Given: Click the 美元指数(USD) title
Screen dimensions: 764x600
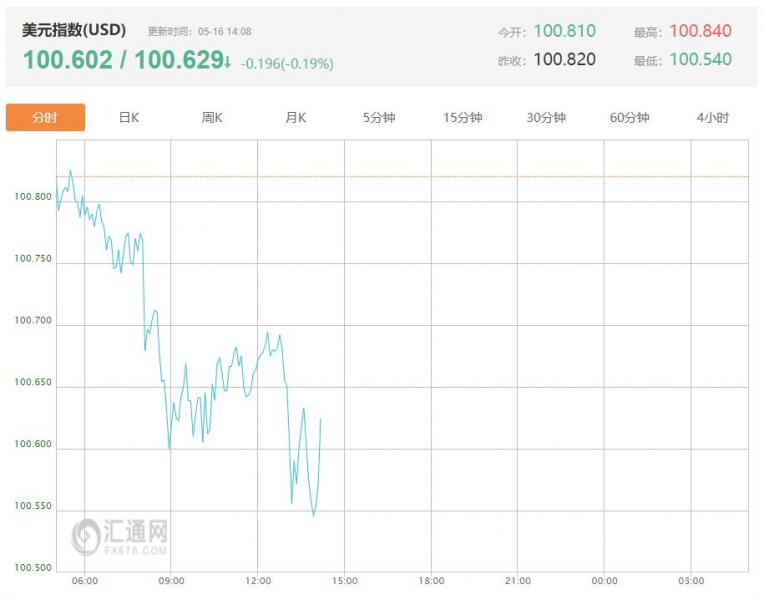Looking at the screenshot, I should coord(74,30).
